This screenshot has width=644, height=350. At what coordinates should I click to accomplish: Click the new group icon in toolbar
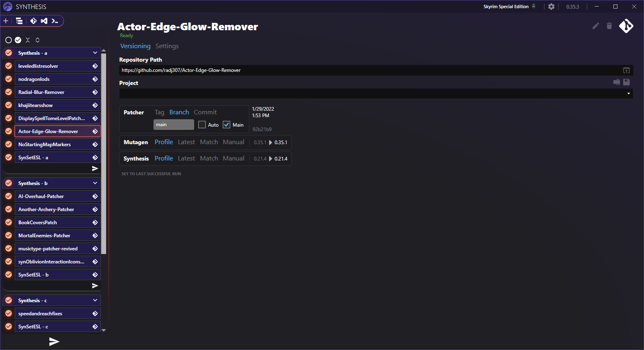tap(19, 21)
